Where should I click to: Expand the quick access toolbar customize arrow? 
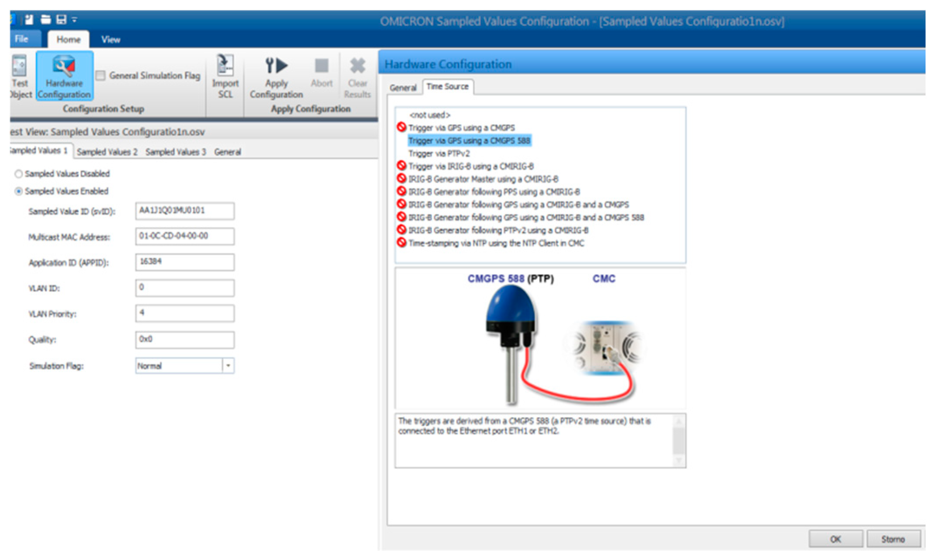coord(75,20)
